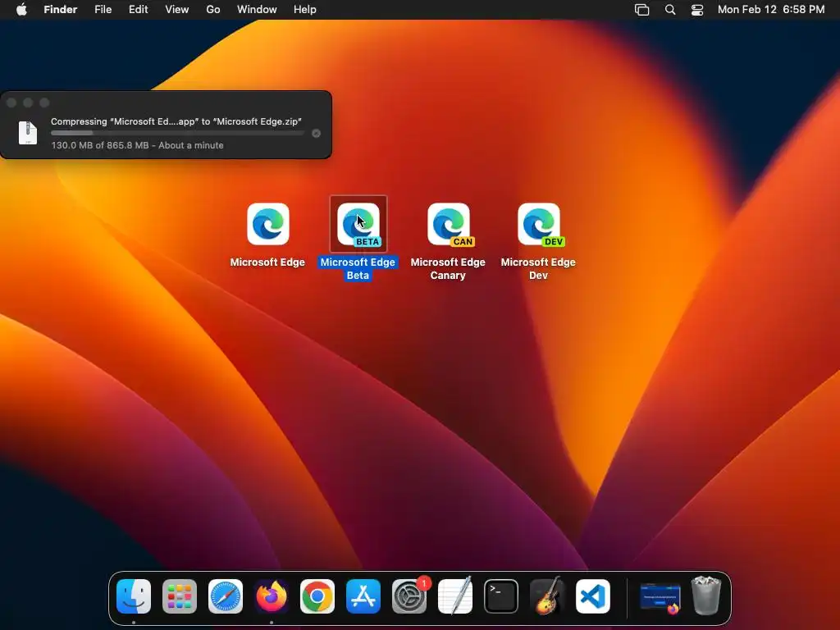Click the "Microsoft Edge Canary" label text
This screenshot has width=840, height=630.
[448, 268]
